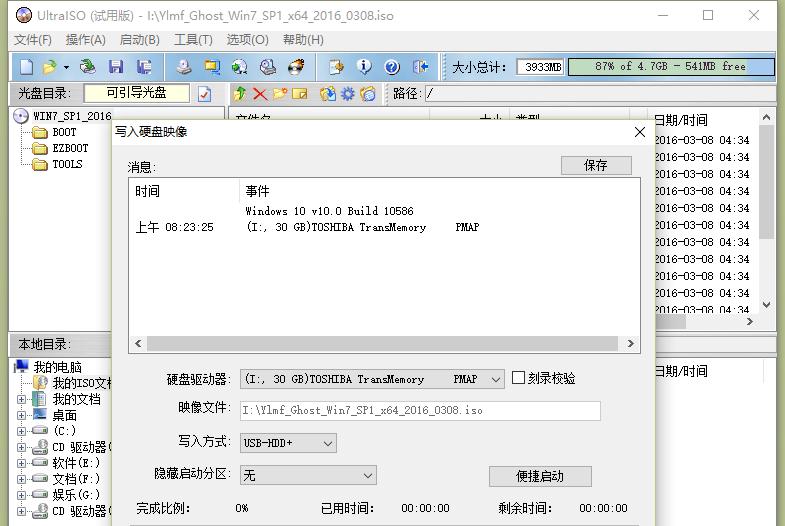Click the 可引导光盘 field

pos(137,93)
